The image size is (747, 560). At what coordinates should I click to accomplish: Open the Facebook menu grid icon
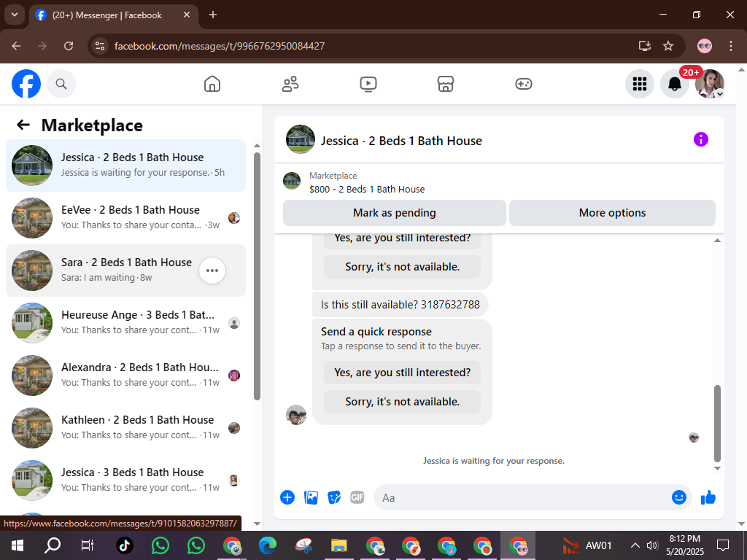coord(639,84)
